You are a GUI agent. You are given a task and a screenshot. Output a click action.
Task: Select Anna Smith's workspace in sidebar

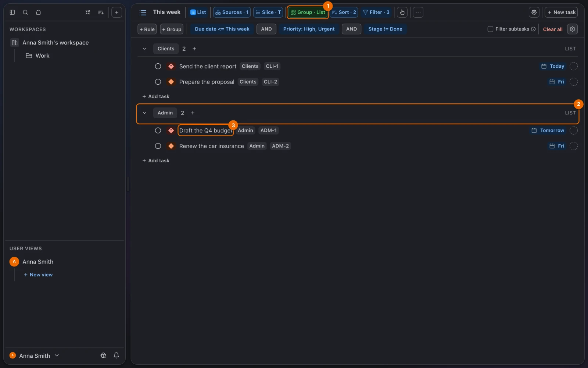[x=55, y=43]
